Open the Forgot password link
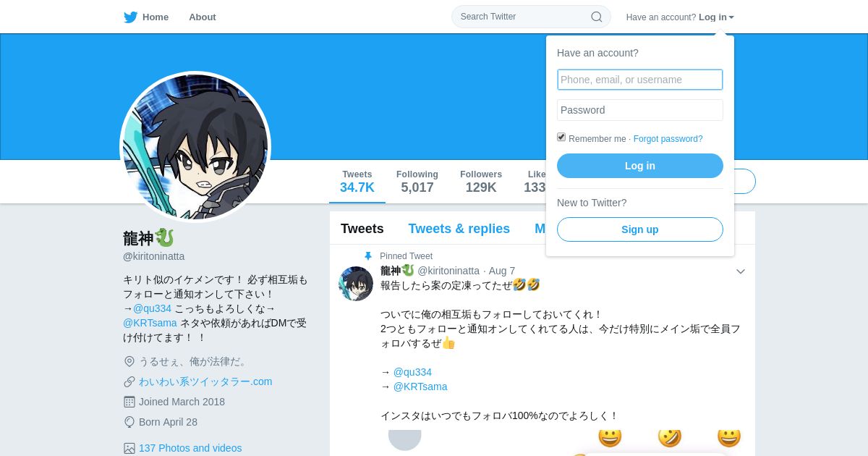The width and height of the screenshot is (868, 456). (x=668, y=139)
